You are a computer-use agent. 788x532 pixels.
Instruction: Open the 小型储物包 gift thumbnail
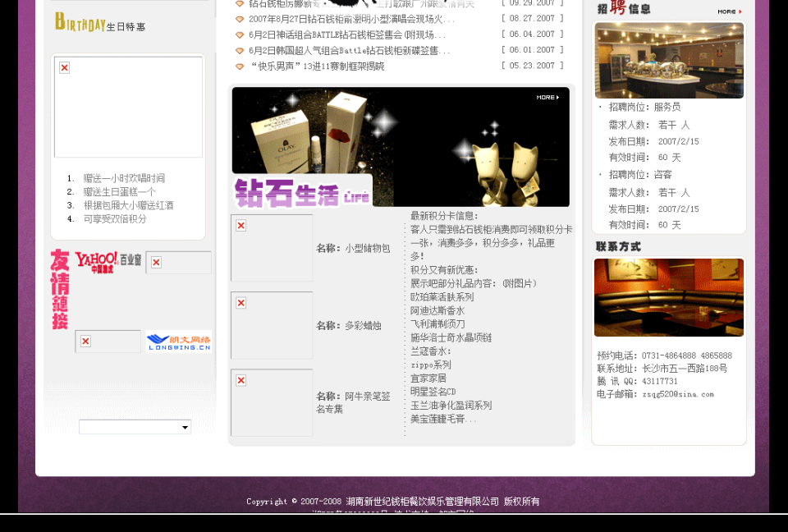click(272, 248)
